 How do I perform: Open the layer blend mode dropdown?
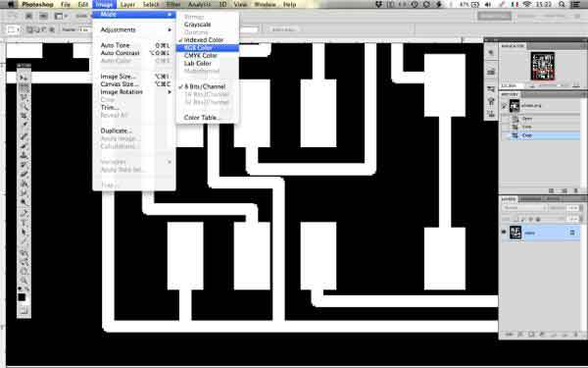tap(524, 208)
